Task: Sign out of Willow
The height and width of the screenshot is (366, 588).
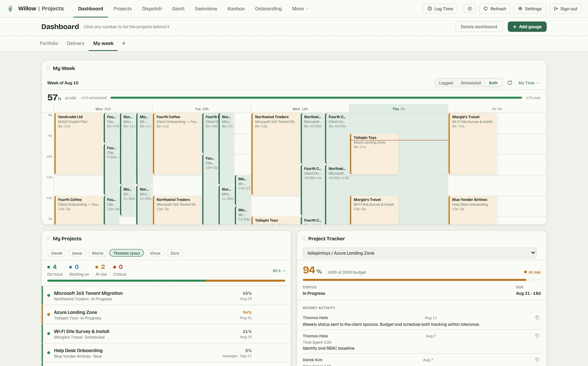Action: 565,9
